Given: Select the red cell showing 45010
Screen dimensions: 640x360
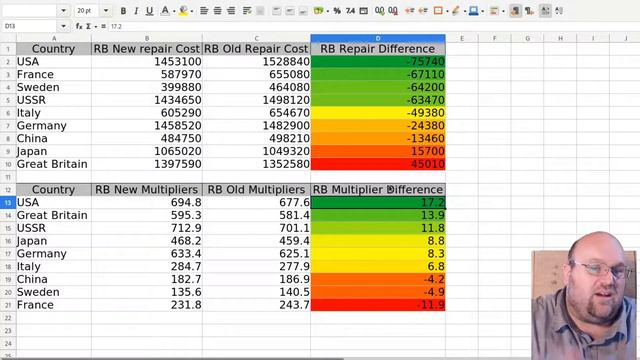Looking at the screenshot, I should click(378, 164).
